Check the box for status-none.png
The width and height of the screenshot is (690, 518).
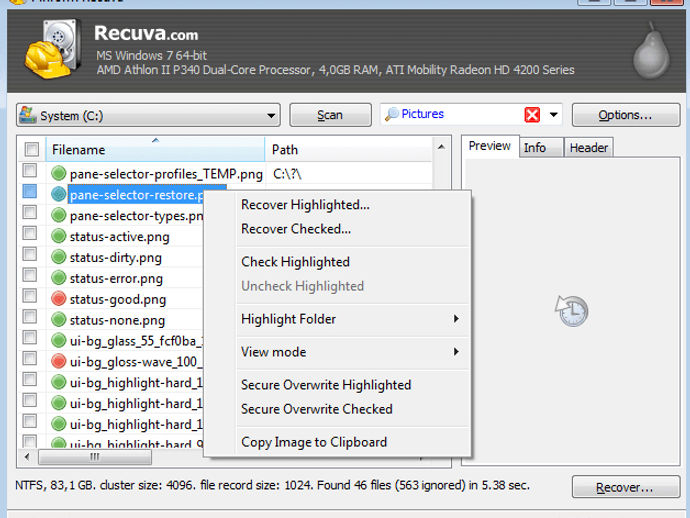pos(30,316)
